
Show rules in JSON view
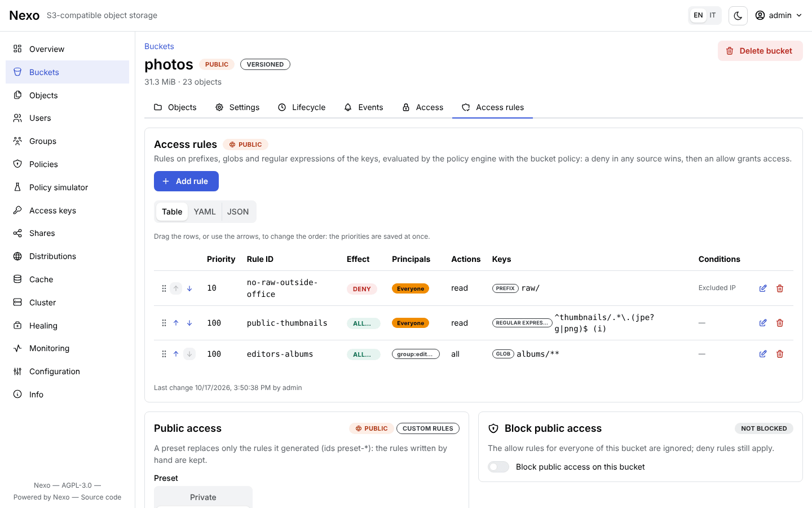(238, 212)
